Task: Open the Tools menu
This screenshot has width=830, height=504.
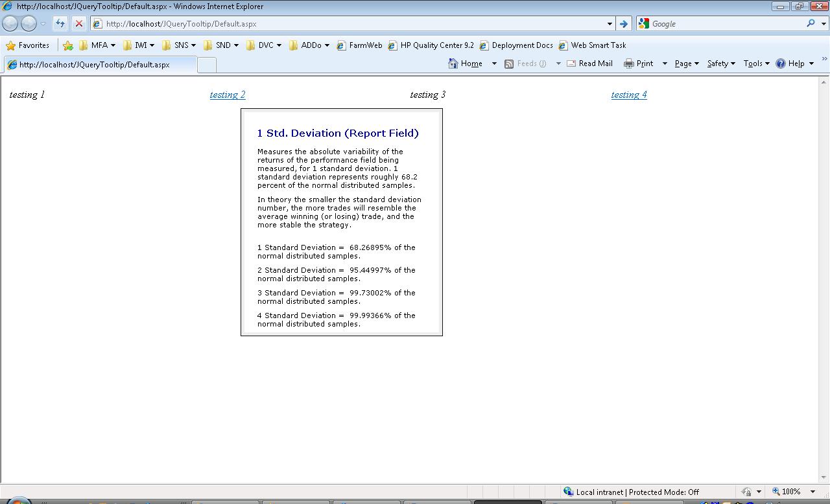Action: tap(756, 63)
